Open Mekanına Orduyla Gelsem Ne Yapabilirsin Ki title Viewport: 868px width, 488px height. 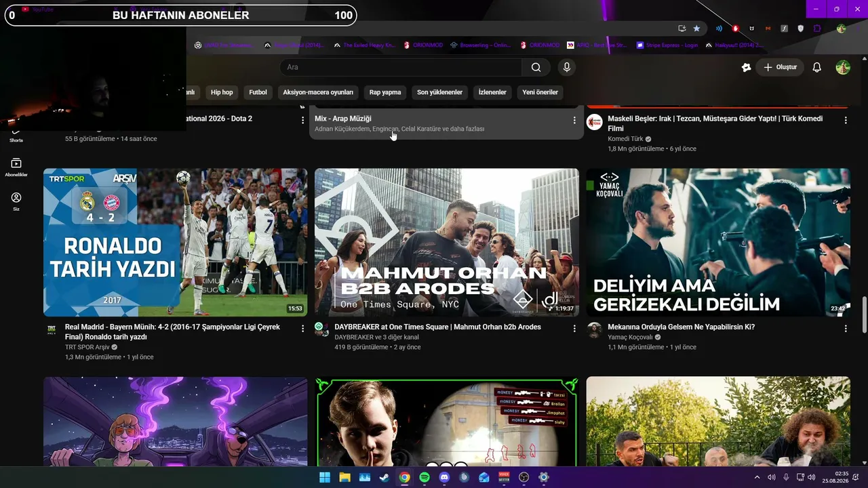tap(681, 327)
